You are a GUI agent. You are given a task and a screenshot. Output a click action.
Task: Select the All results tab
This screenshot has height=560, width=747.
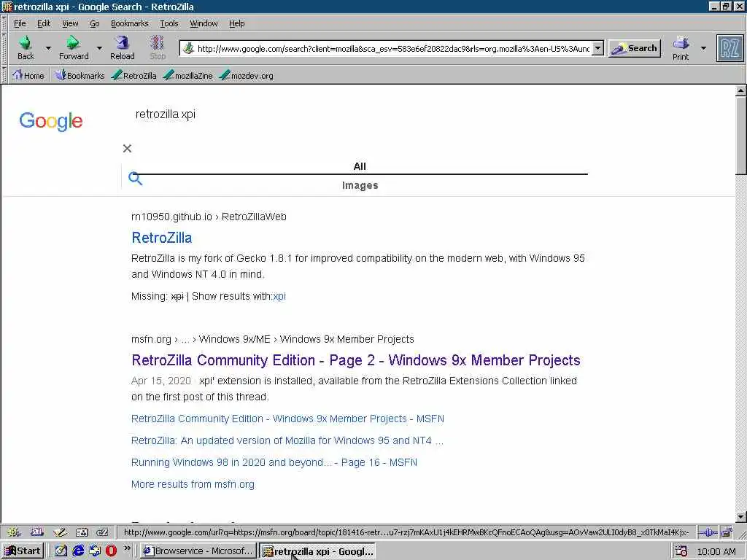(360, 166)
